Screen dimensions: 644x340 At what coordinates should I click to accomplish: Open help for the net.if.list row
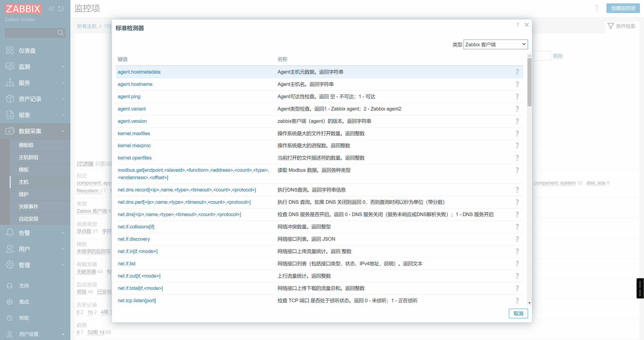click(x=517, y=263)
